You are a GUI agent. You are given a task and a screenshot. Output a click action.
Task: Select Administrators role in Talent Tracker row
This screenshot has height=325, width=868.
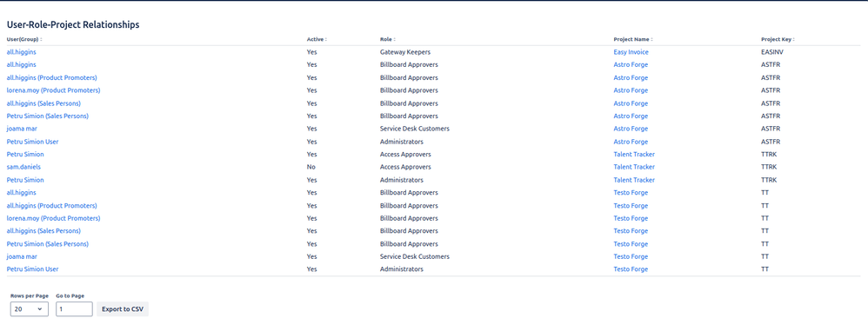pyautogui.click(x=401, y=180)
